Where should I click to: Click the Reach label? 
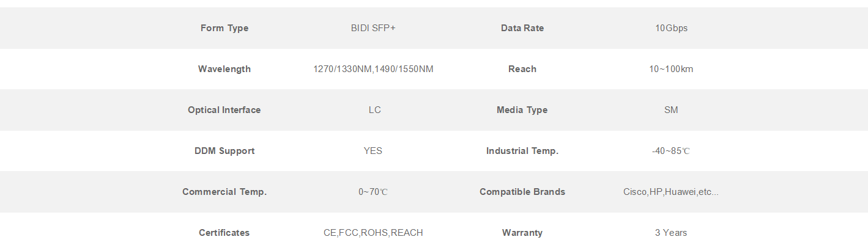pos(522,69)
